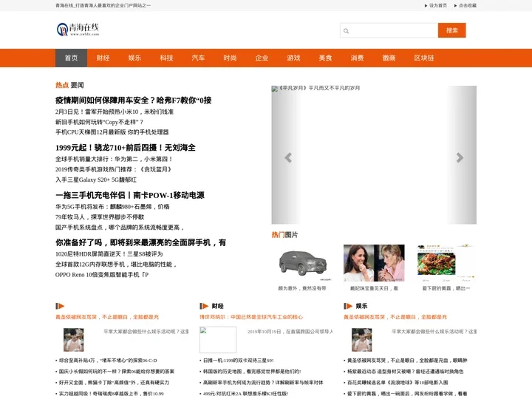Open article 1020尼特HDR屏简直逆天

(x=109, y=254)
